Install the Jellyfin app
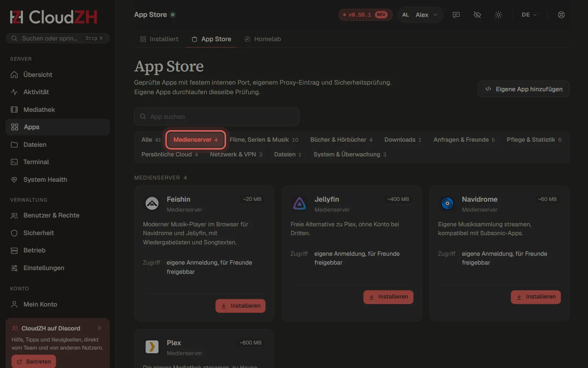 (x=388, y=297)
